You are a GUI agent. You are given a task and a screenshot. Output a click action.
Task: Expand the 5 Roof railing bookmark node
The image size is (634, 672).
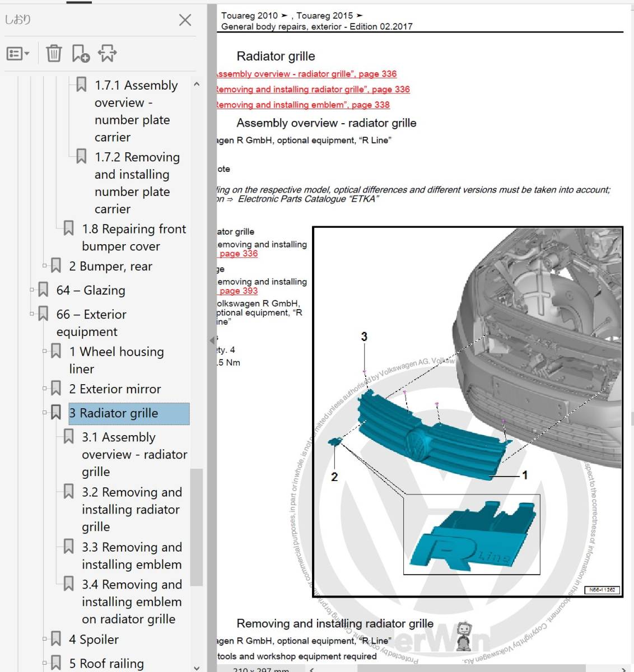click(44, 663)
